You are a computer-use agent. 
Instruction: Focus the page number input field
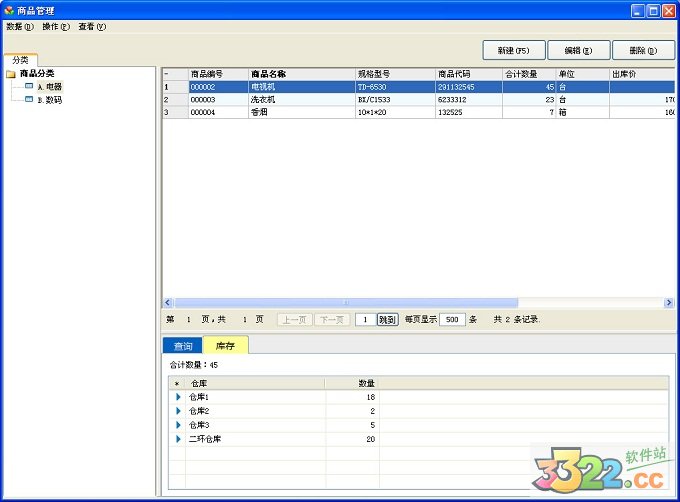pyautogui.click(x=365, y=320)
